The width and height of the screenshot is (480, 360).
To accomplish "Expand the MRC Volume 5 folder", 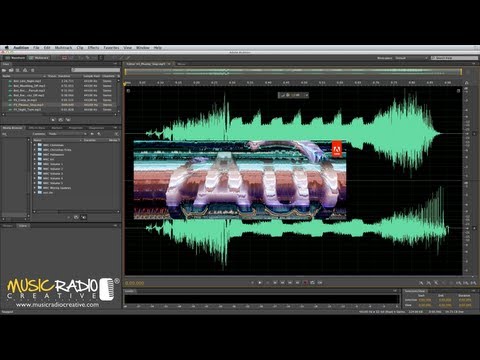I will (x=35, y=183).
